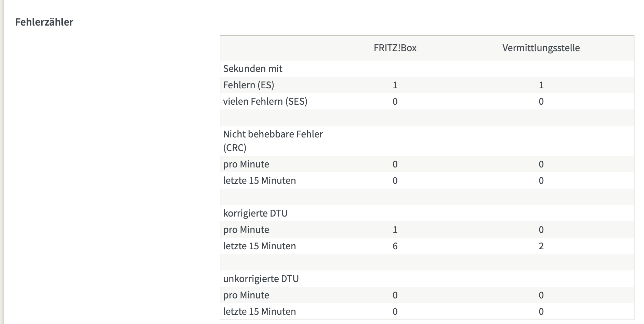
Task: Select the Vermittlungsstelle column header
Action: pyautogui.click(x=541, y=48)
